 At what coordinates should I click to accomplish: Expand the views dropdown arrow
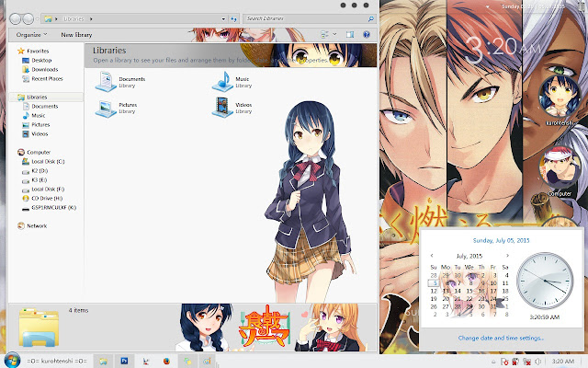point(334,35)
